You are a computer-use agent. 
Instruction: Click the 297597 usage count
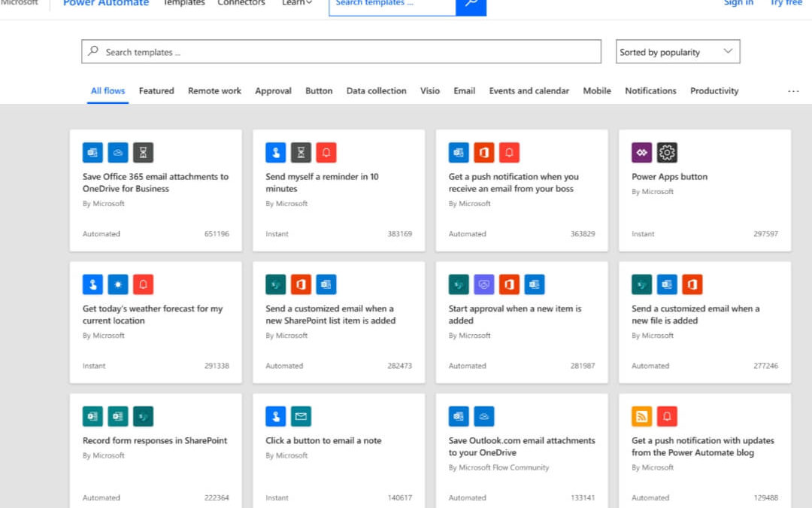(766, 234)
